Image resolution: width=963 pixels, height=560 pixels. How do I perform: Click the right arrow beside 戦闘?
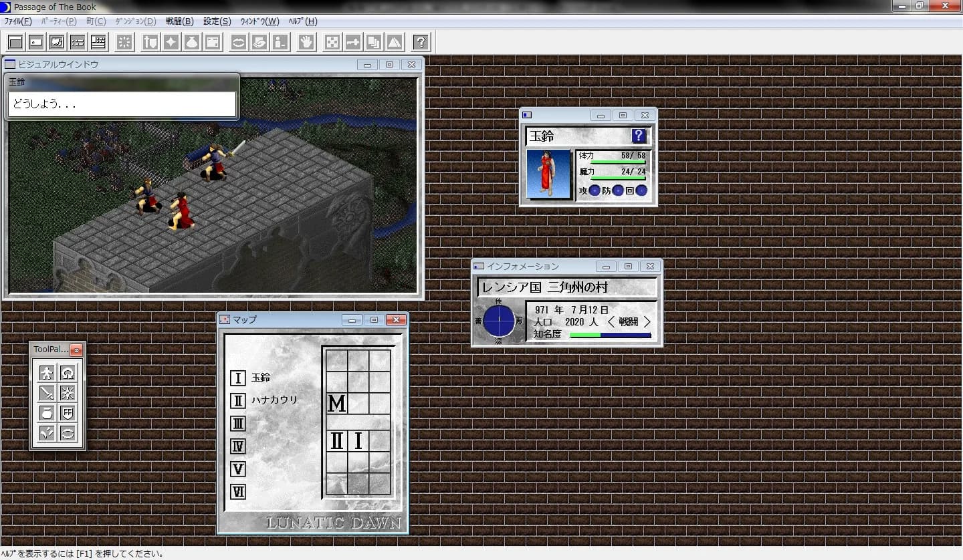pyautogui.click(x=647, y=321)
